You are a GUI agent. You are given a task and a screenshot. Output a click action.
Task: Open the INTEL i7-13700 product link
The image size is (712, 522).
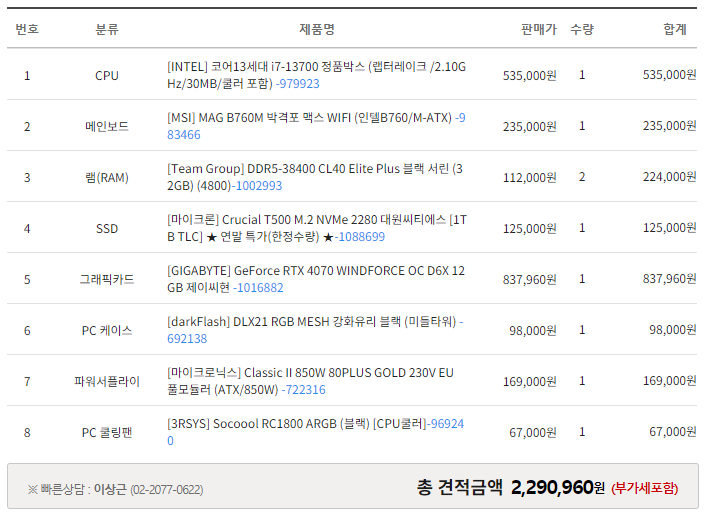[316, 75]
